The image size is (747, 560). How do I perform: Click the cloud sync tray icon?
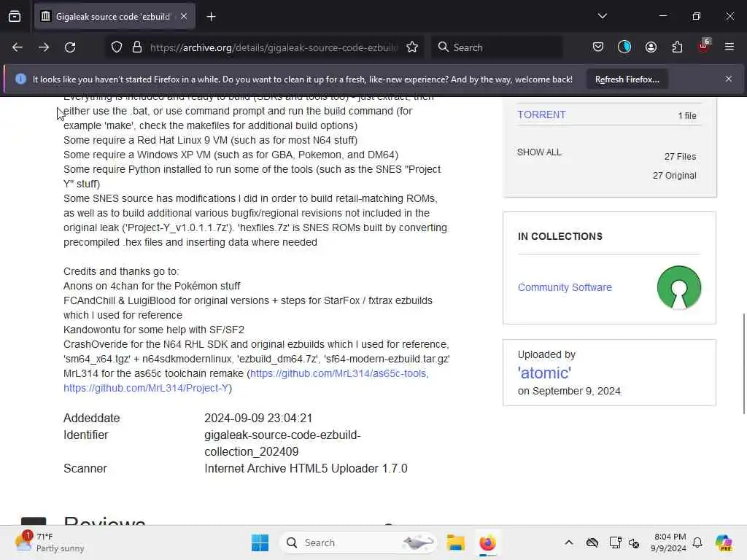point(592,542)
